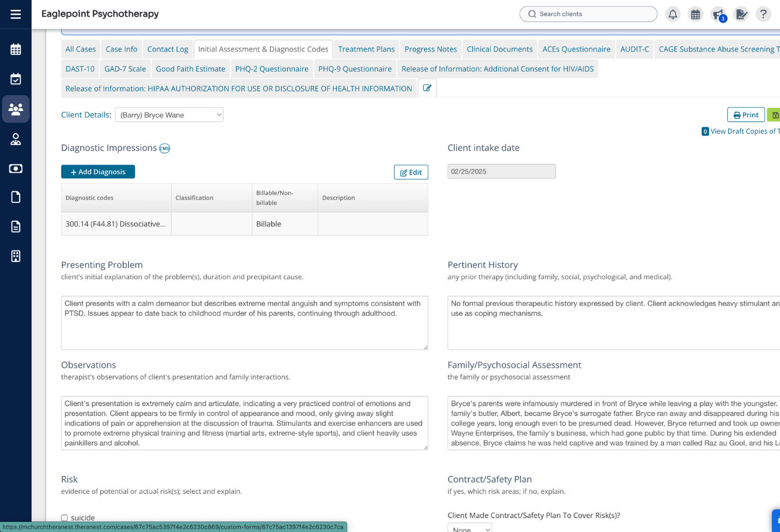780x532 pixels.
Task: Open the hamburger navigation menu
Action: pyautogui.click(x=16, y=14)
